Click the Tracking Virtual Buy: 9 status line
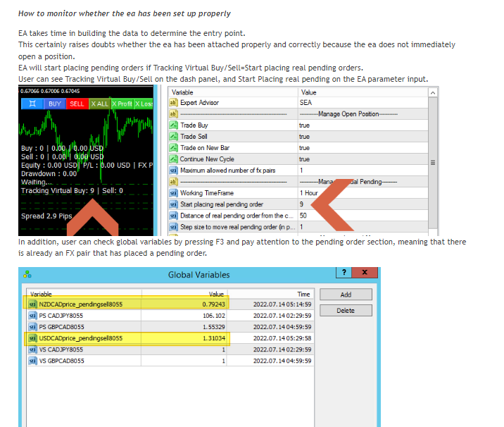Screen dimensions: 504x427 point(72,190)
